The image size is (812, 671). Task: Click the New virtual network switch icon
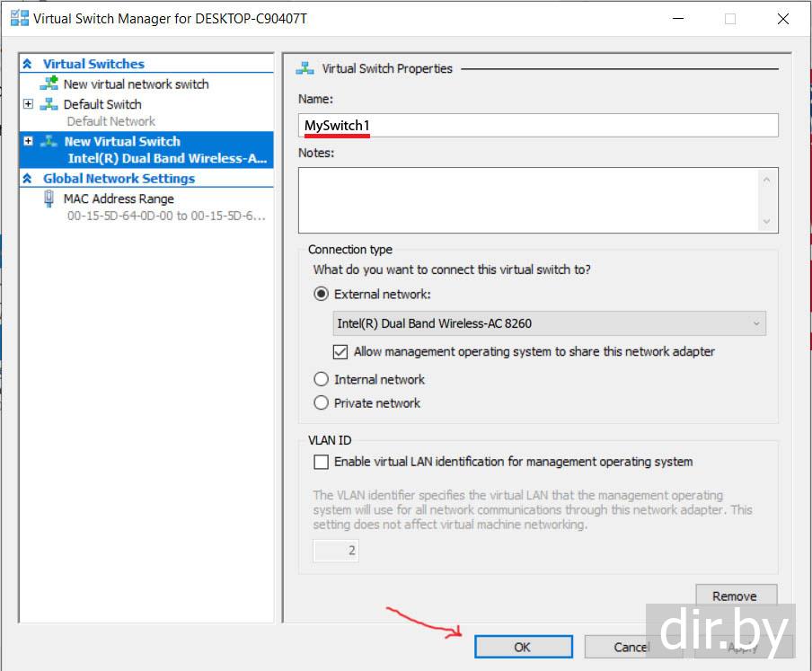coord(49,84)
